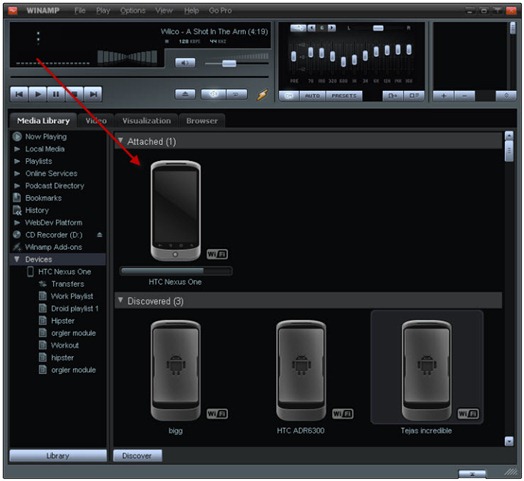Expand Online Services

point(17,173)
